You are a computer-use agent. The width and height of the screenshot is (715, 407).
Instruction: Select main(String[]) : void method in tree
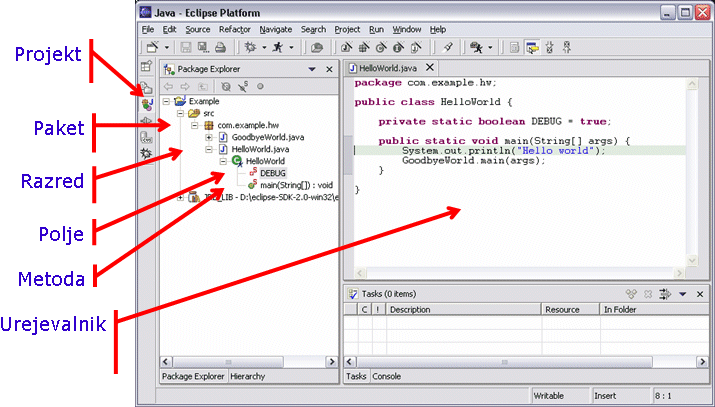coord(296,185)
